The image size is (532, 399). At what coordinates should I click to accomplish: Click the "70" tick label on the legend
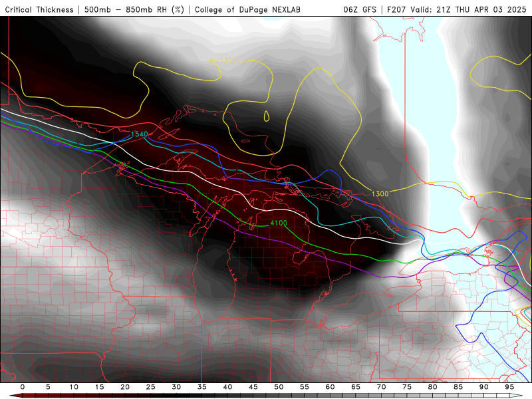(381, 387)
